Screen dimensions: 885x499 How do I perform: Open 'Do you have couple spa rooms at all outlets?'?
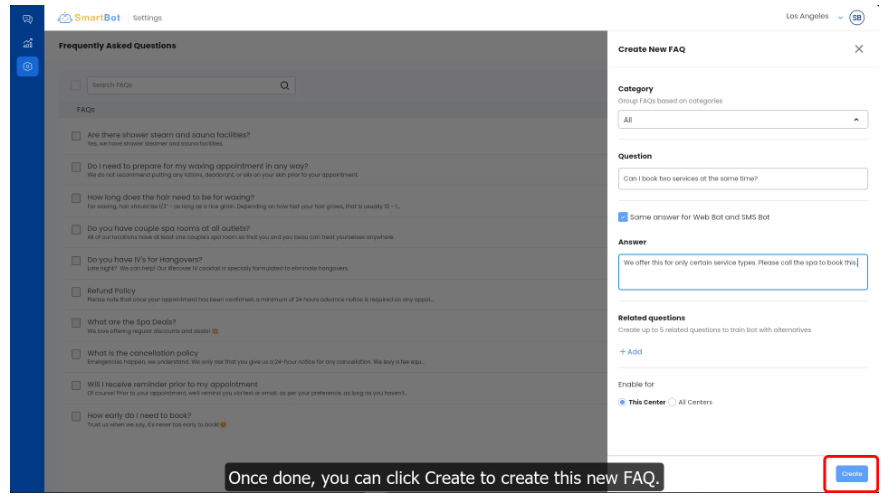point(168,228)
